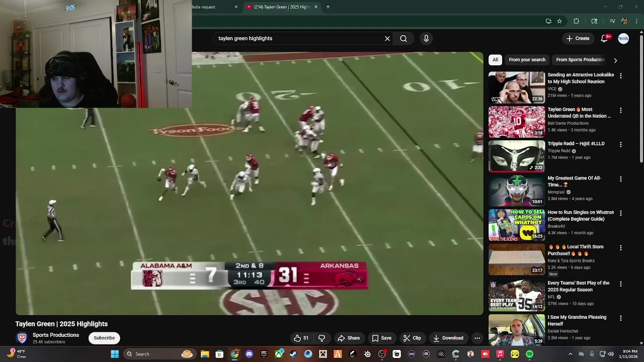Open options for Every Teams' Best Play row
The height and width of the screenshot is (362, 644).
pos(620,284)
